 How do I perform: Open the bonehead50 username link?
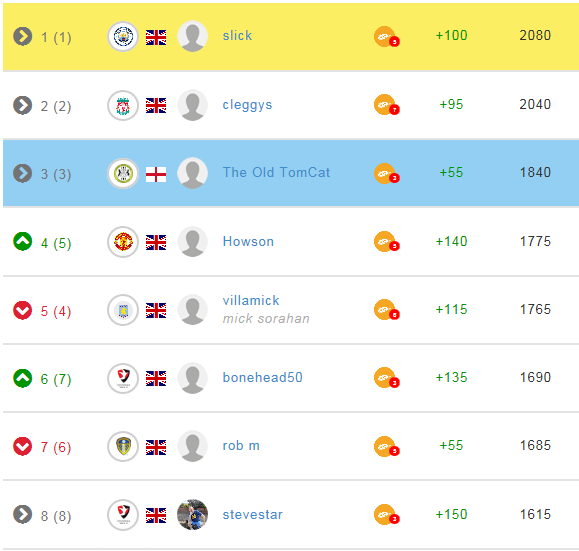pyautogui.click(x=263, y=377)
